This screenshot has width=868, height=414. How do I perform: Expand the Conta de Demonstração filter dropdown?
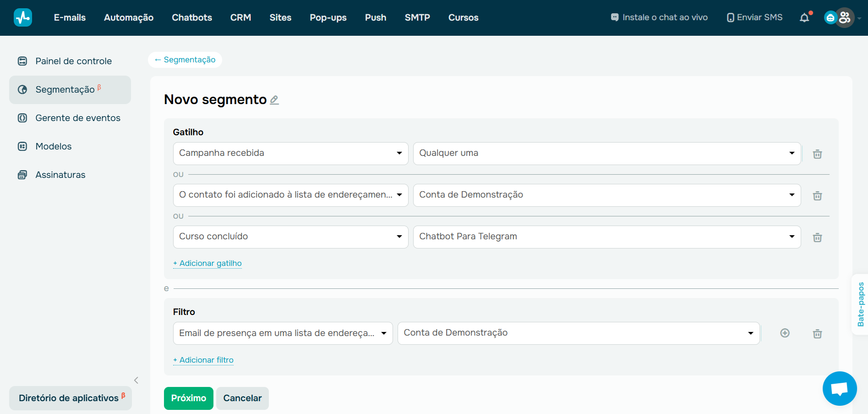(x=578, y=333)
